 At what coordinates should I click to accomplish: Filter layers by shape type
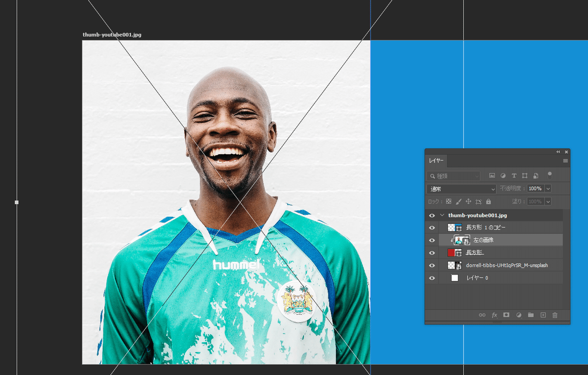pos(525,175)
